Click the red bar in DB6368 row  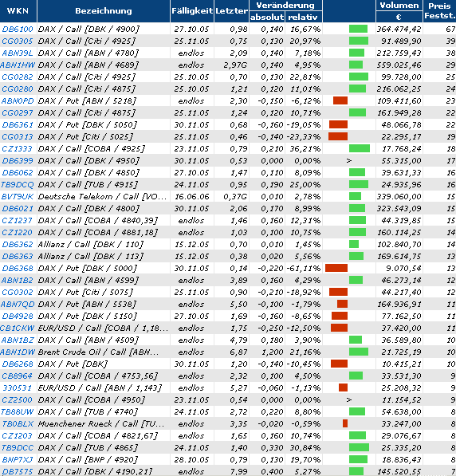coord(336,268)
